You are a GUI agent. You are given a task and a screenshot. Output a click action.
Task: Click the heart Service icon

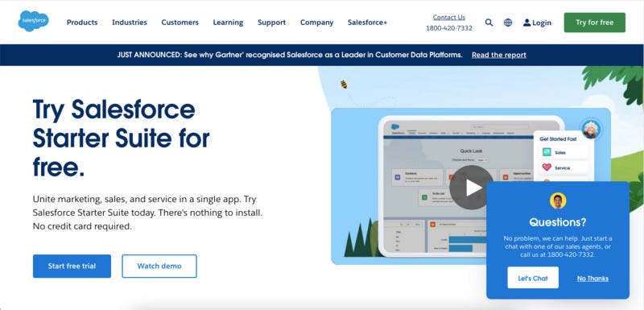547,167
